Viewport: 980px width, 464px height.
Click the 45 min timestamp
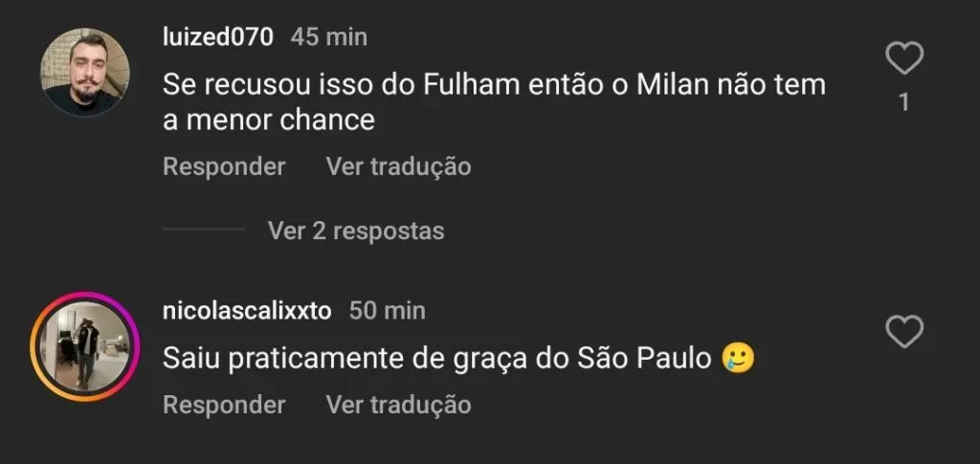[x=329, y=37]
